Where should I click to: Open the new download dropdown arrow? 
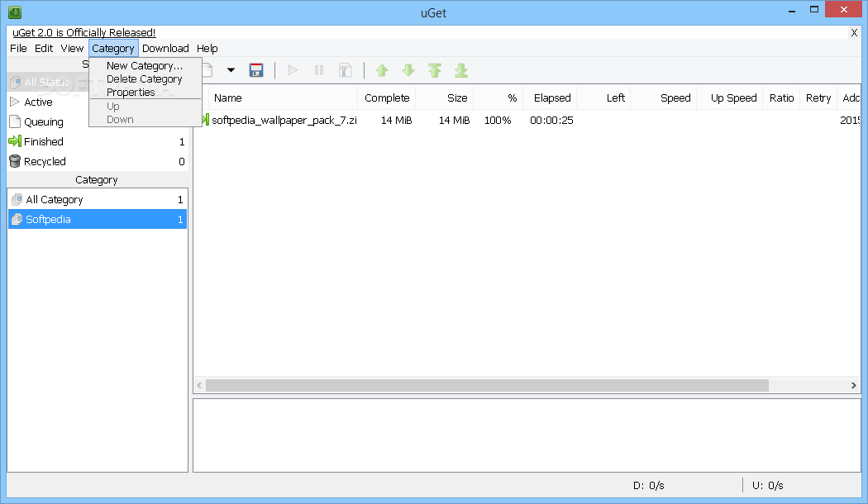point(231,70)
